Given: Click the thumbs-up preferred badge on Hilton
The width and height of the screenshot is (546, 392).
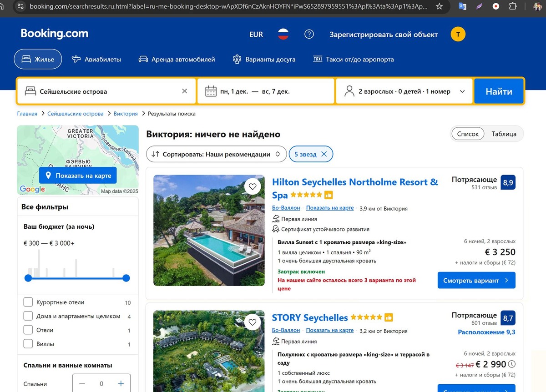Looking at the screenshot, I should coord(329,195).
